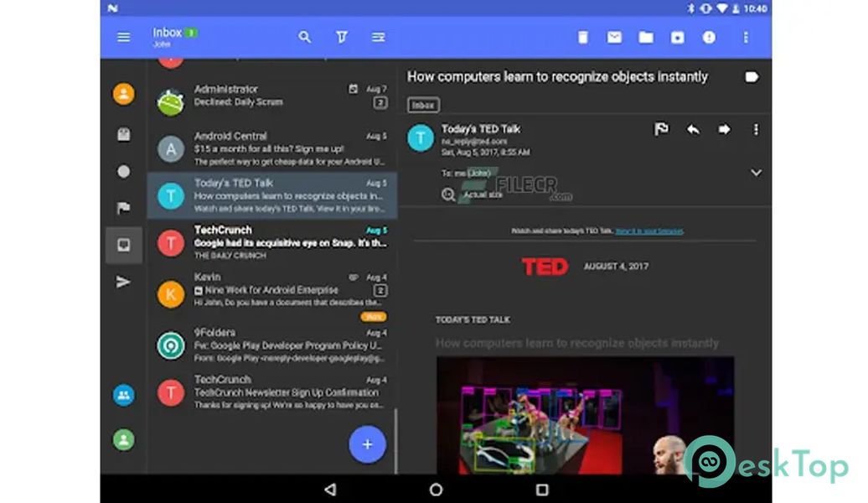Click the talk headline in email body

coord(576,343)
